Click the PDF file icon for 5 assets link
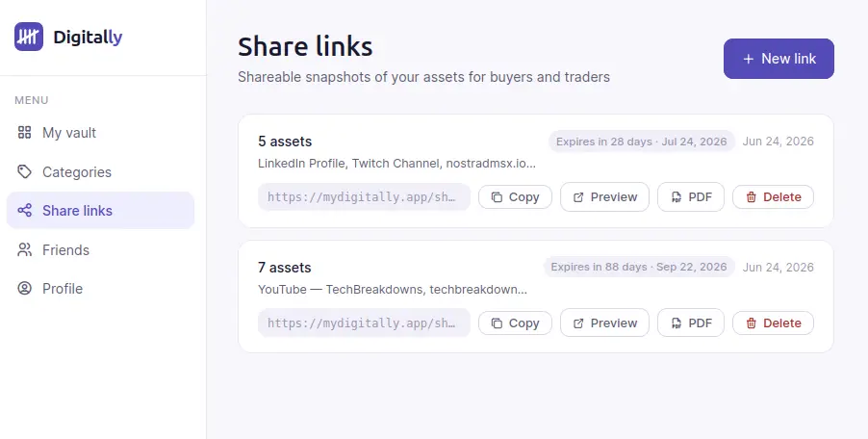This screenshot has width=868, height=439. click(677, 197)
